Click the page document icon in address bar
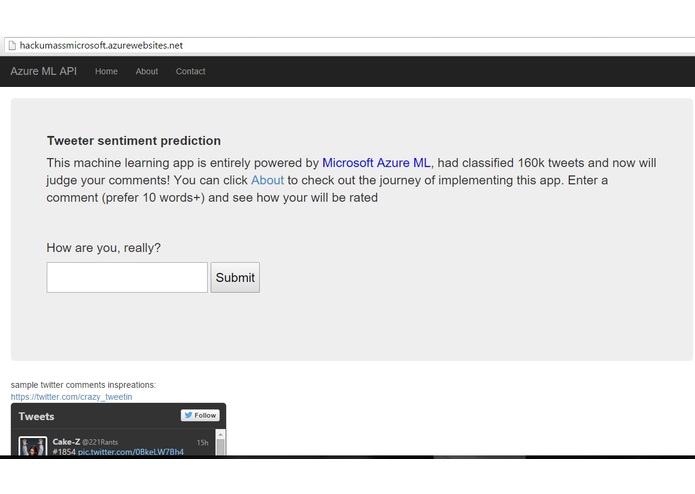Screen dimensions: 695x494 coord(12,45)
